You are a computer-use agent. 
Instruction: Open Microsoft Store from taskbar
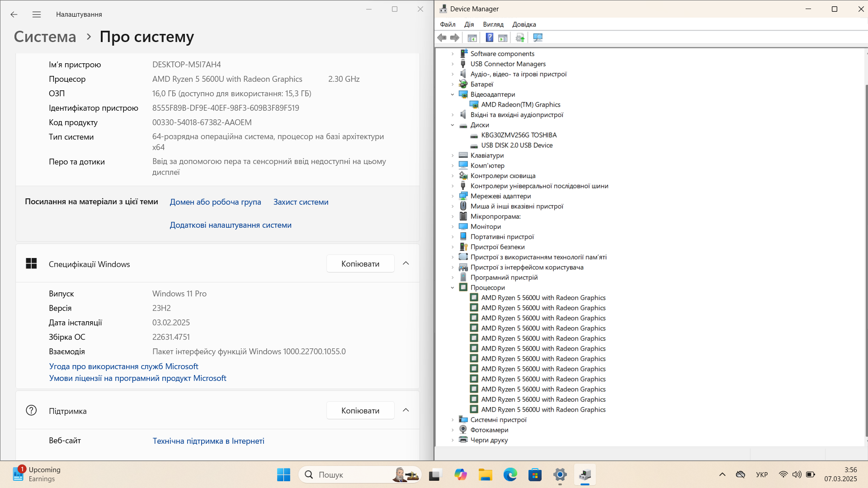tap(535, 474)
